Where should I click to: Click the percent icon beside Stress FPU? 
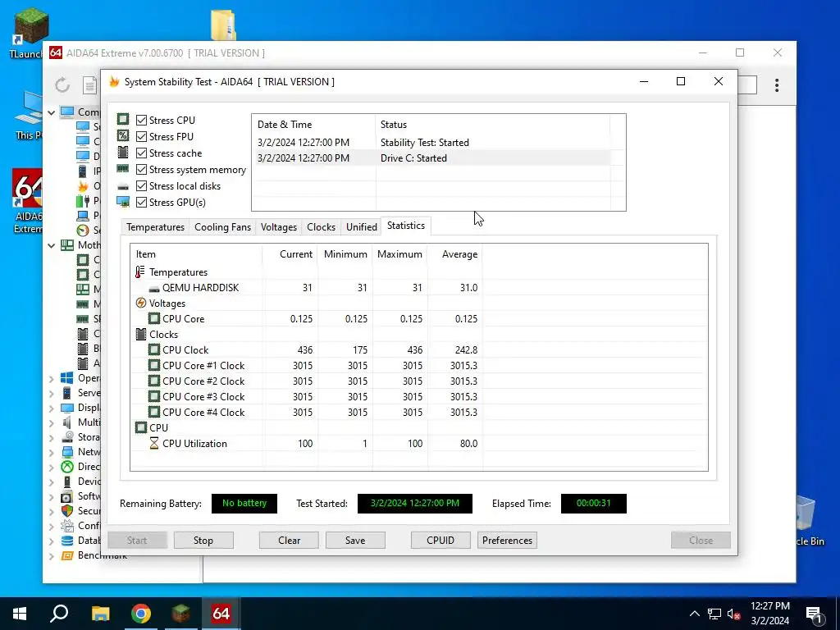pos(123,135)
